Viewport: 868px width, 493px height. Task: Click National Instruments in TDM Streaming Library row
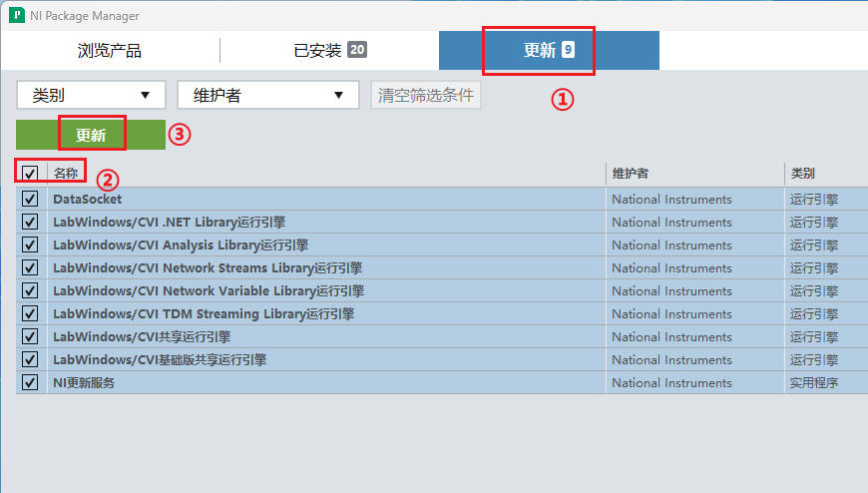pyautogui.click(x=671, y=314)
